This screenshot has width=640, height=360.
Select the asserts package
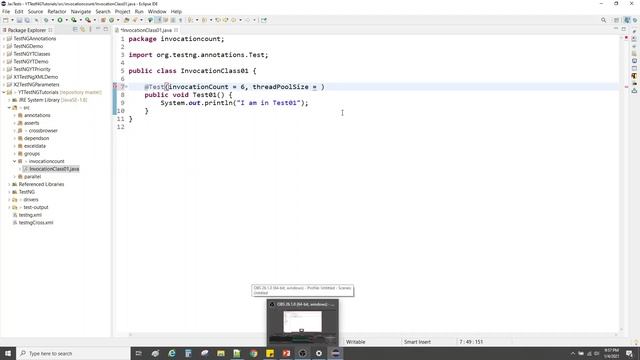coord(31,123)
